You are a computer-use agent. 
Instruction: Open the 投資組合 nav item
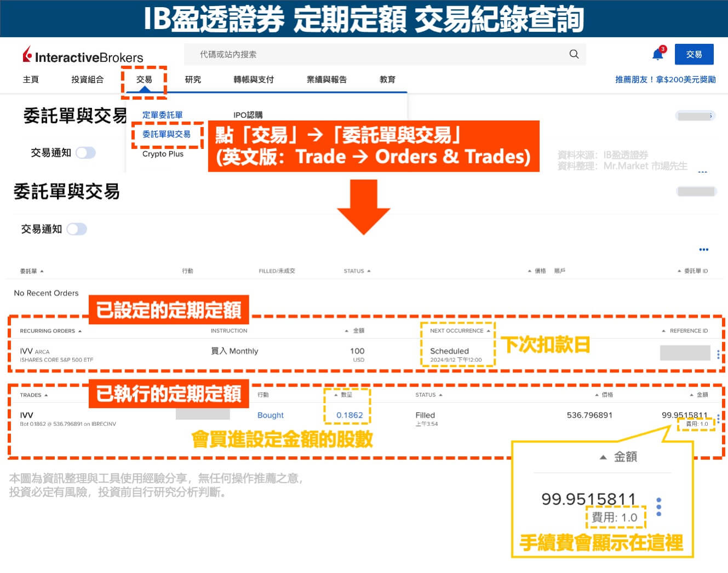[x=87, y=79]
